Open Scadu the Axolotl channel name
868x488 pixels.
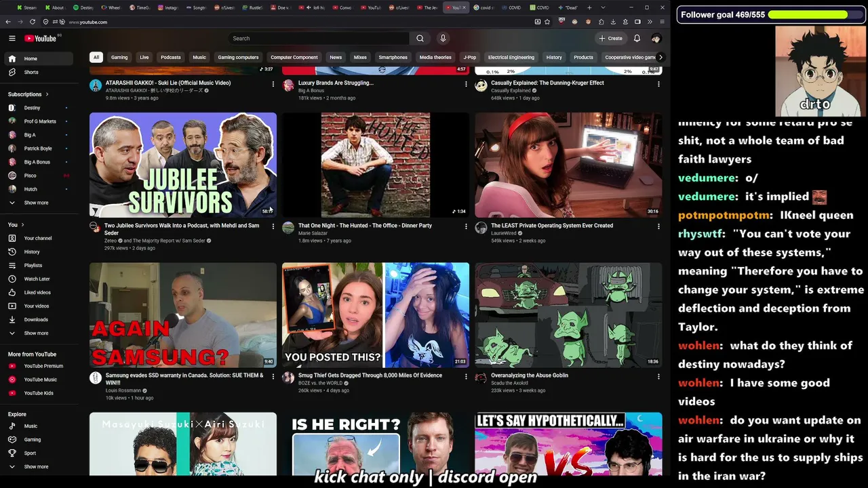pyautogui.click(x=509, y=383)
